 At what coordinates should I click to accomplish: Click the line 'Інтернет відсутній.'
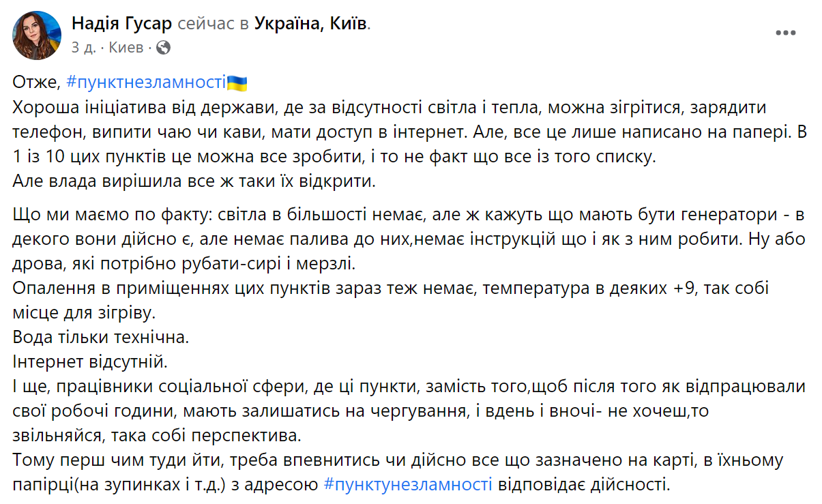pyautogui.click(x=89, y=361)
